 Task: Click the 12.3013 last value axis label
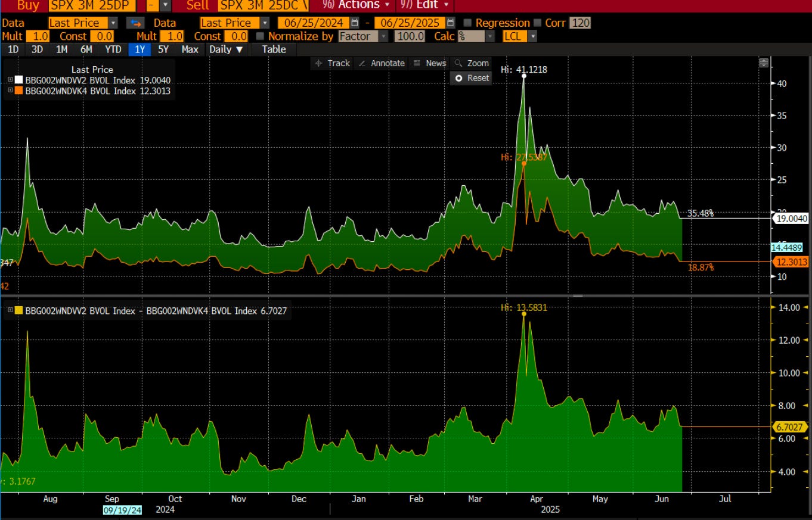coord(791,261)
